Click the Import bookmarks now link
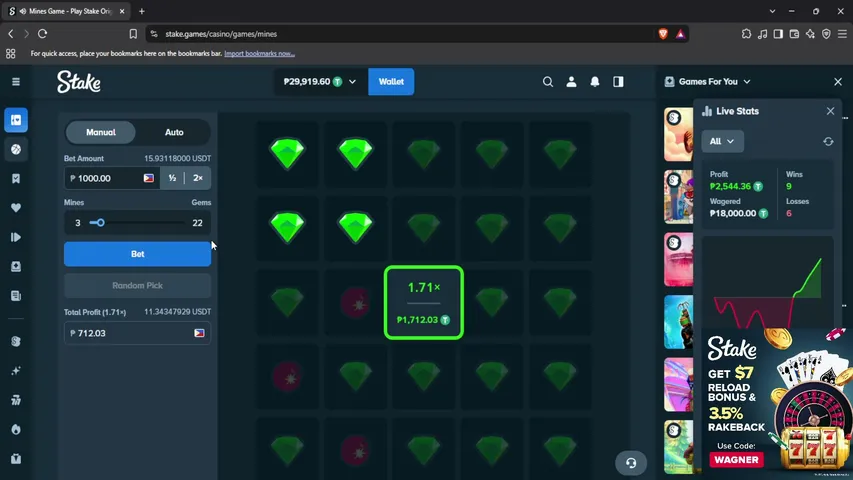This screenshot has width=853, height=480. 259,53
